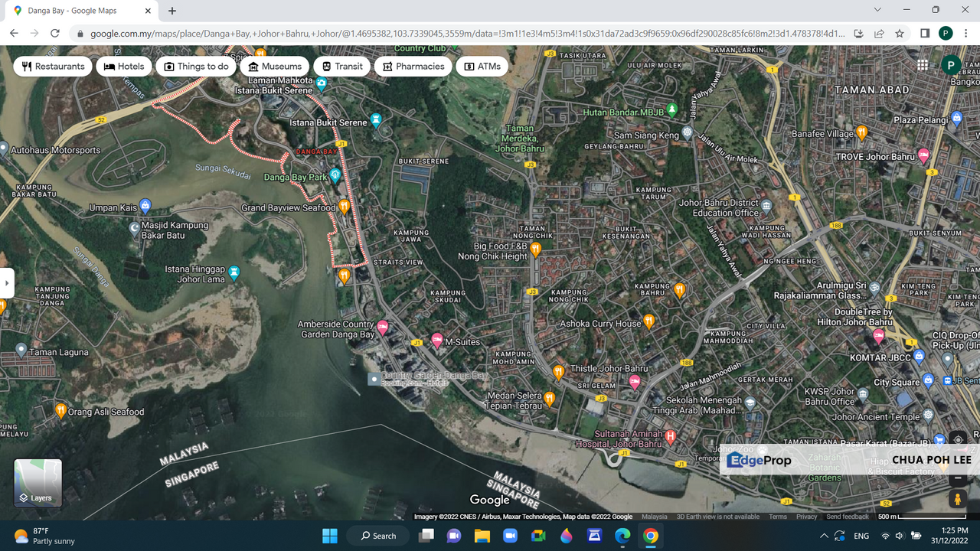Select the Things to do chip
This screenshot has width=980, height=551.
pyautogui.click(x=196, y=67)
